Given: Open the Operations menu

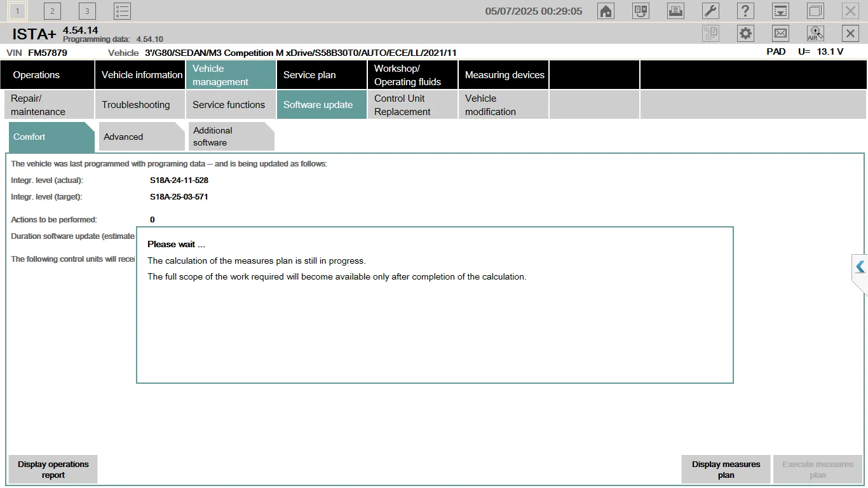Looking at the screenshot, I should click(x=48, y=75).
